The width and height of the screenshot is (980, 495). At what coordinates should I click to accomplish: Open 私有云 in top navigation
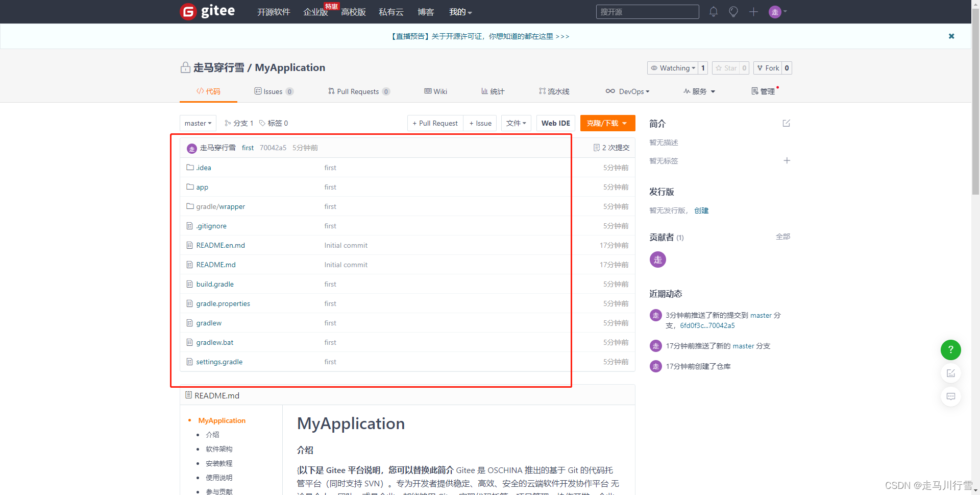pos(391,12)
